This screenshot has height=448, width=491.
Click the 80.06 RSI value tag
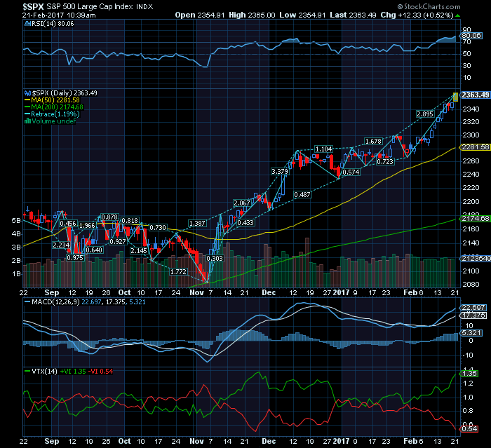pyautogui.click(x=471, y=36)
